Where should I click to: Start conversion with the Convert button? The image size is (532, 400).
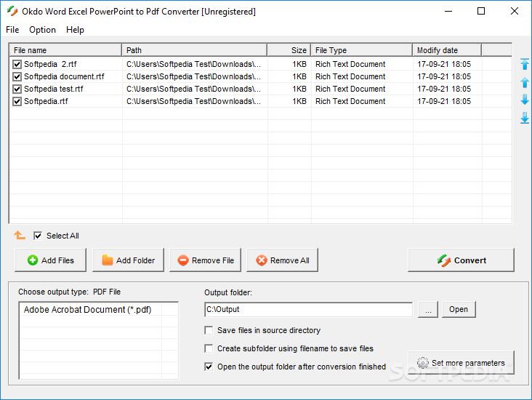[x=461, y=260]
